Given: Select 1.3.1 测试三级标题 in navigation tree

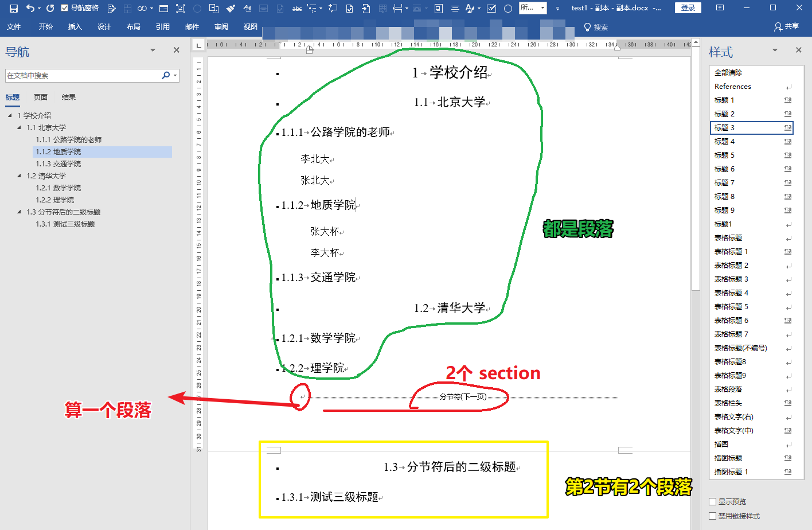Looking at the screenshot, I should (x=65, y=224).
